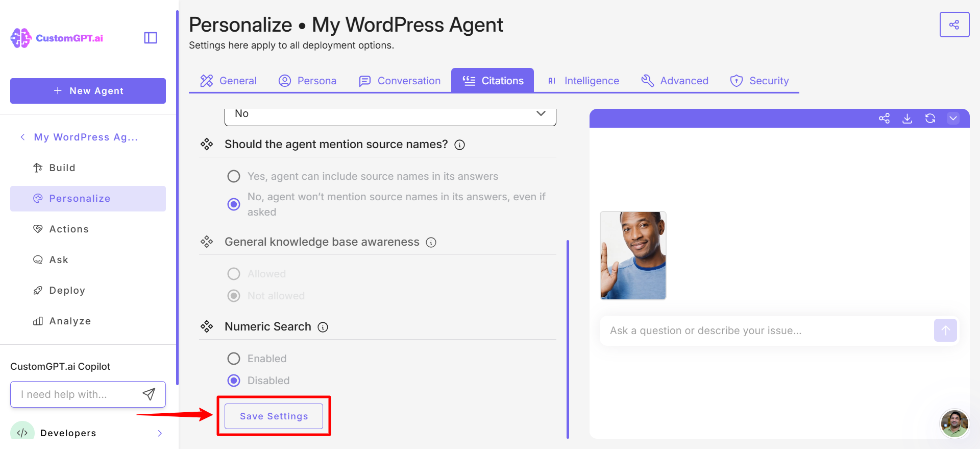Click the Build sidebar icon
This screenshot has height=449, width=980.
click(x=38, y=168)
